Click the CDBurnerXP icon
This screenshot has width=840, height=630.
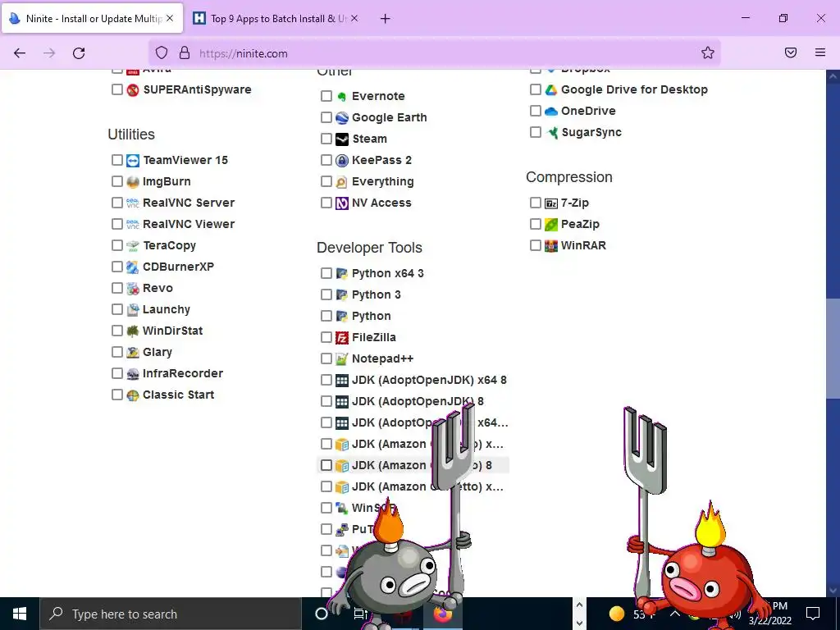coord(133,267)
